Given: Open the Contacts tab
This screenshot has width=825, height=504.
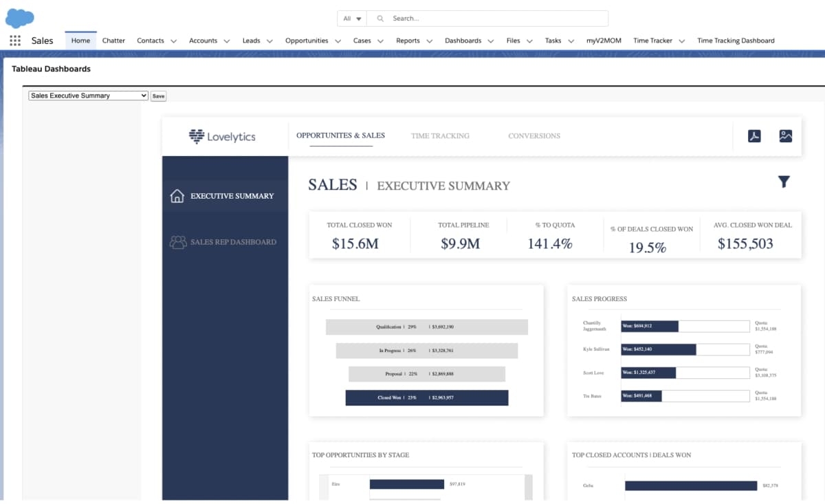Looking at the screenshot, I should [150, 41].
